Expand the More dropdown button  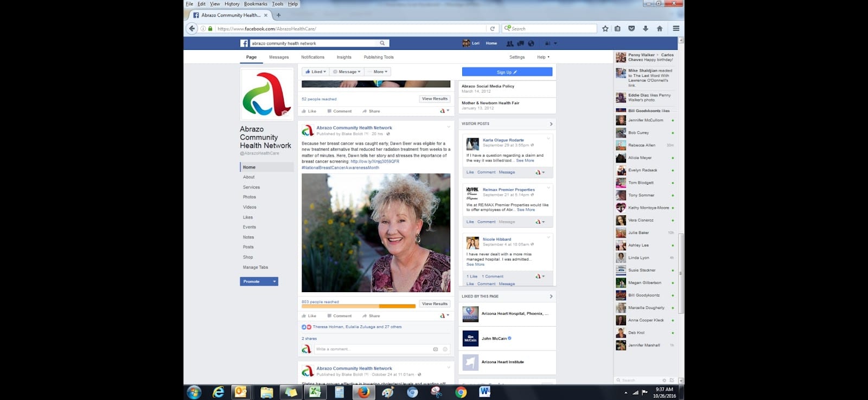click(378, 72)
